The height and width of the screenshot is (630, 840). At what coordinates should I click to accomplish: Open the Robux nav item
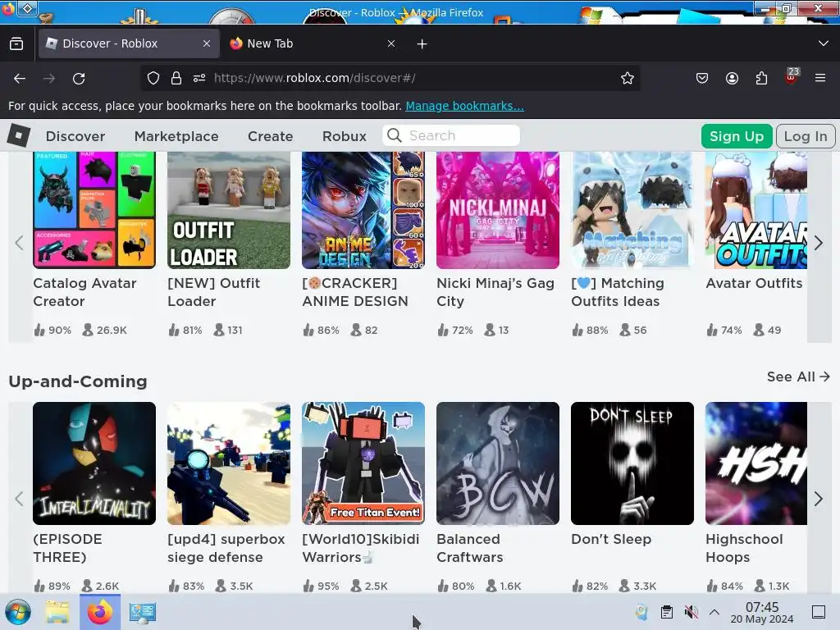coord(345,136)
